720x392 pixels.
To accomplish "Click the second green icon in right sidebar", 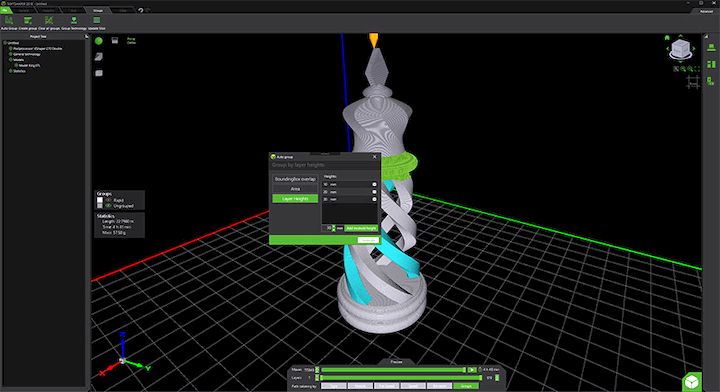I will [711, 64].
